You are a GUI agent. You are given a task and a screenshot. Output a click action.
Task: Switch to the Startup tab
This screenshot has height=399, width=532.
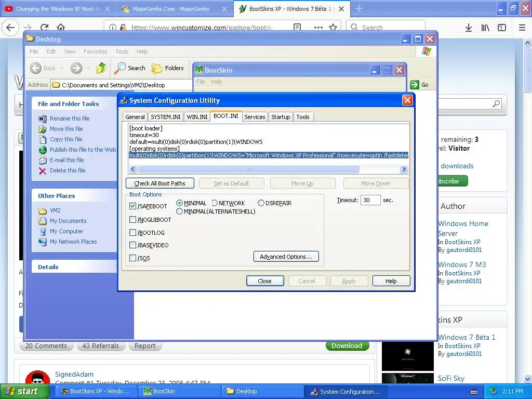point(281,117)
